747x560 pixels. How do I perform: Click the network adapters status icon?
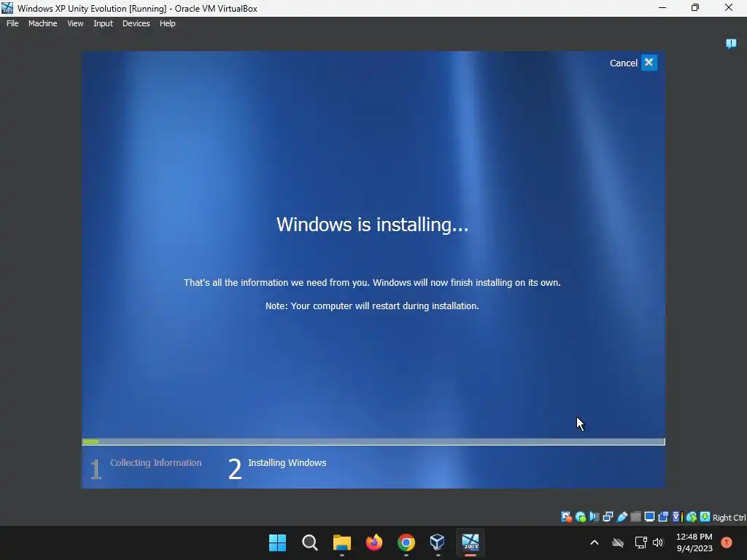(x=608, y=517)
